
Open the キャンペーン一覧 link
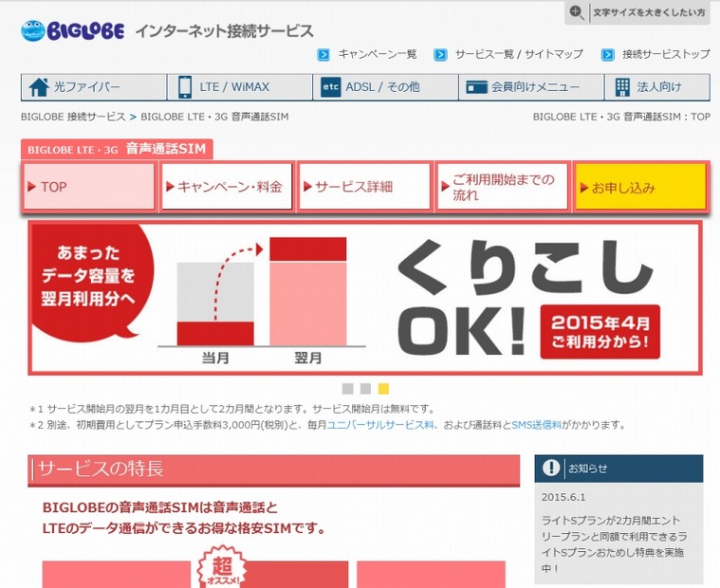(x=378, y=55)
